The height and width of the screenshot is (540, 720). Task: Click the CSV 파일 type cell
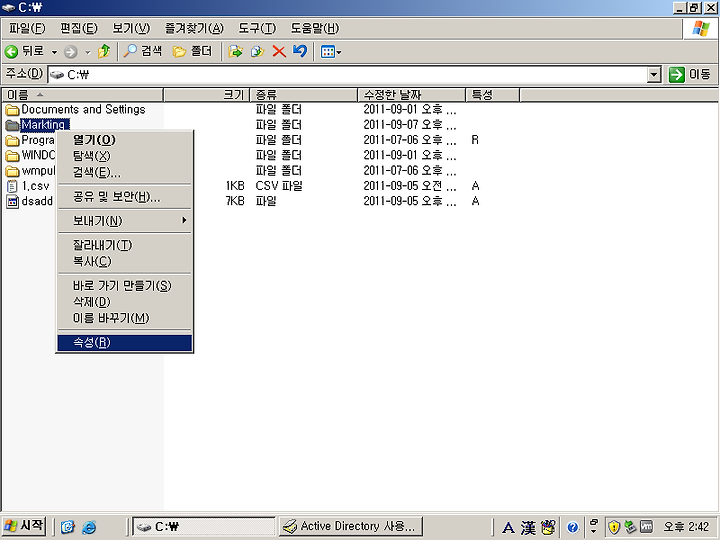point(279,186)
